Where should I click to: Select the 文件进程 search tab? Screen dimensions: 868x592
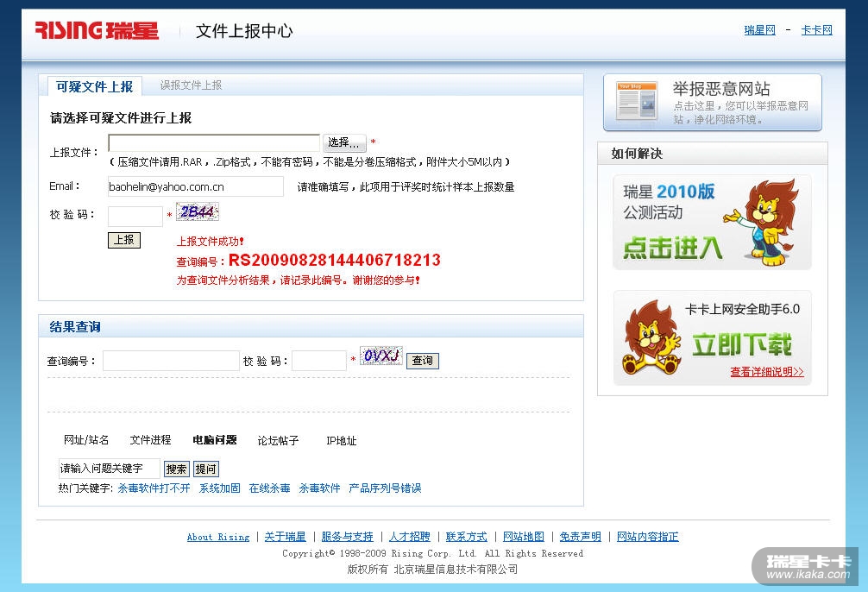(151, 440)
